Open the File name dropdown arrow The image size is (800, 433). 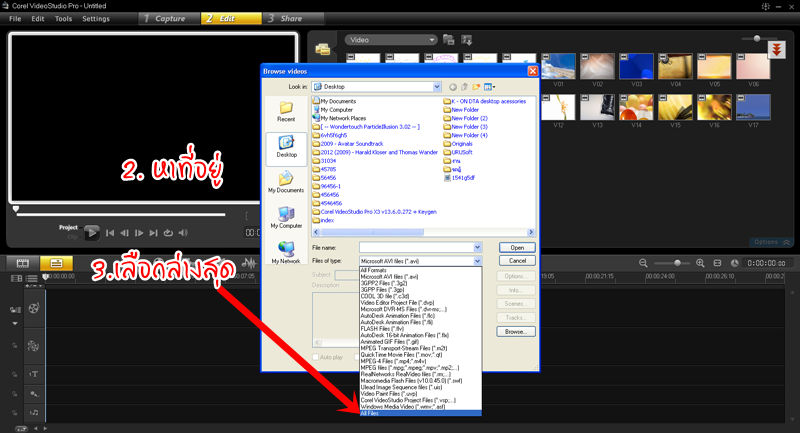[478, 247]
